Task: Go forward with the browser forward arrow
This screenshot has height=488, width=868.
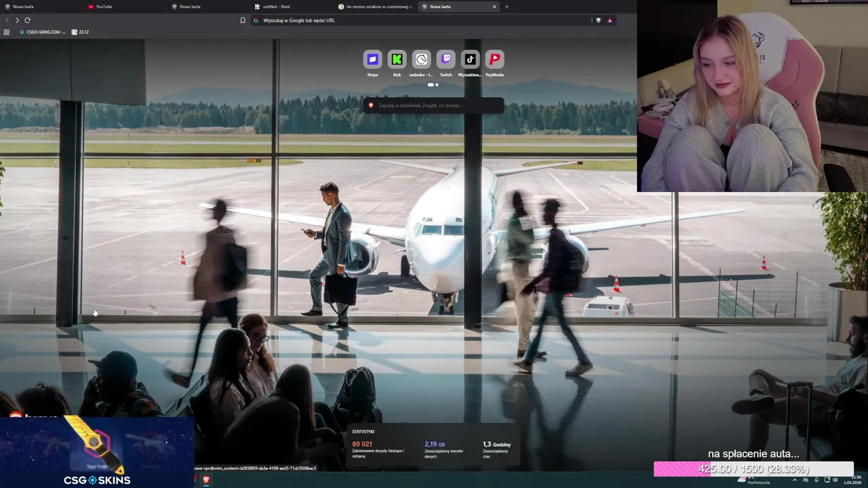Action: (x=17, y=20)
